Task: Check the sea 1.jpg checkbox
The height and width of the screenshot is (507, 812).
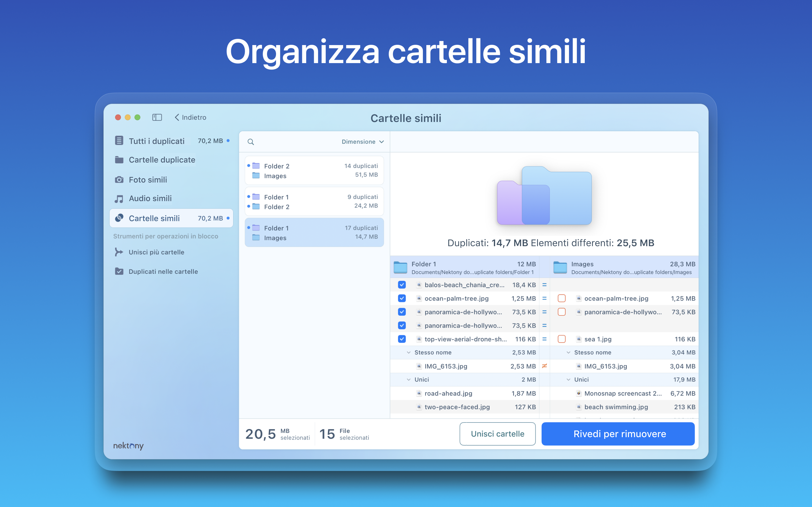Action: click(561, 339)
